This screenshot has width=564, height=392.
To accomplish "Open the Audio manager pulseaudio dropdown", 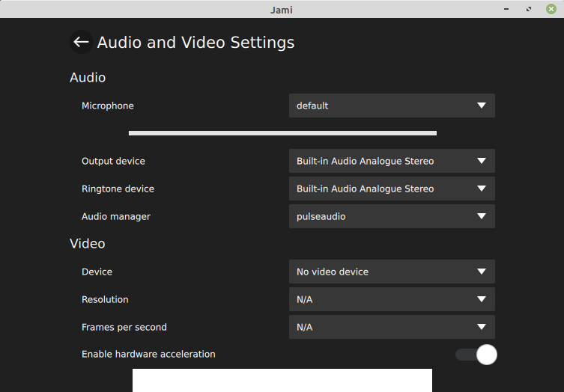I will tap(392, 216).
